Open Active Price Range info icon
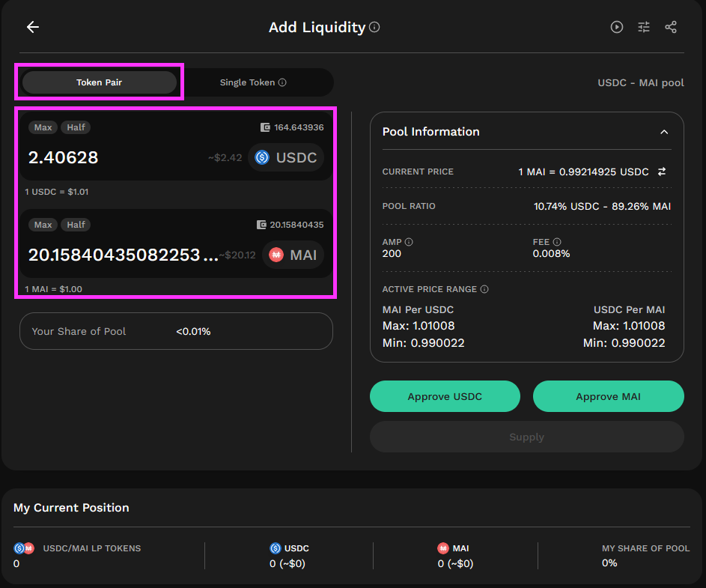This screenshot has height=588, width=706. tap(484, 289)
